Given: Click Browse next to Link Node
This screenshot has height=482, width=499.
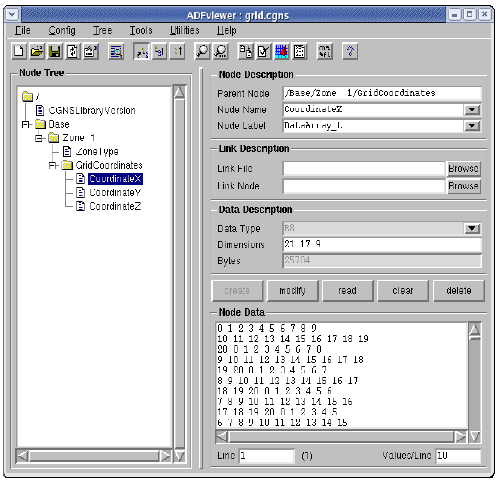Looking at the screenshot, I should pyautogui.click(x=463, y=186).
